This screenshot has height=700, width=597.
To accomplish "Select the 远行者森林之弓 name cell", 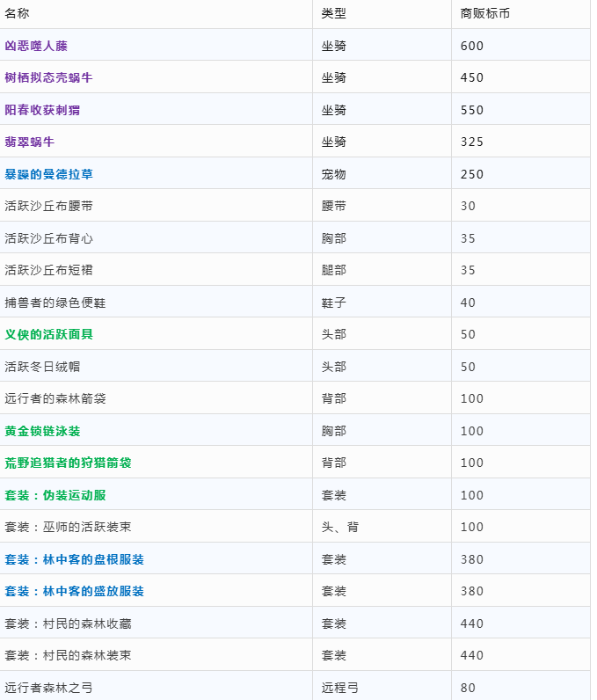I will pos(48,688).
